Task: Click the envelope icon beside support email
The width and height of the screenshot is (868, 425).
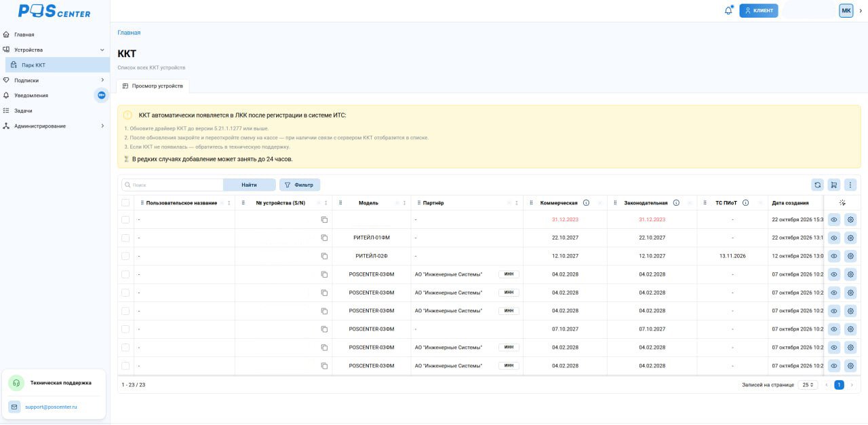Action: 14,407
